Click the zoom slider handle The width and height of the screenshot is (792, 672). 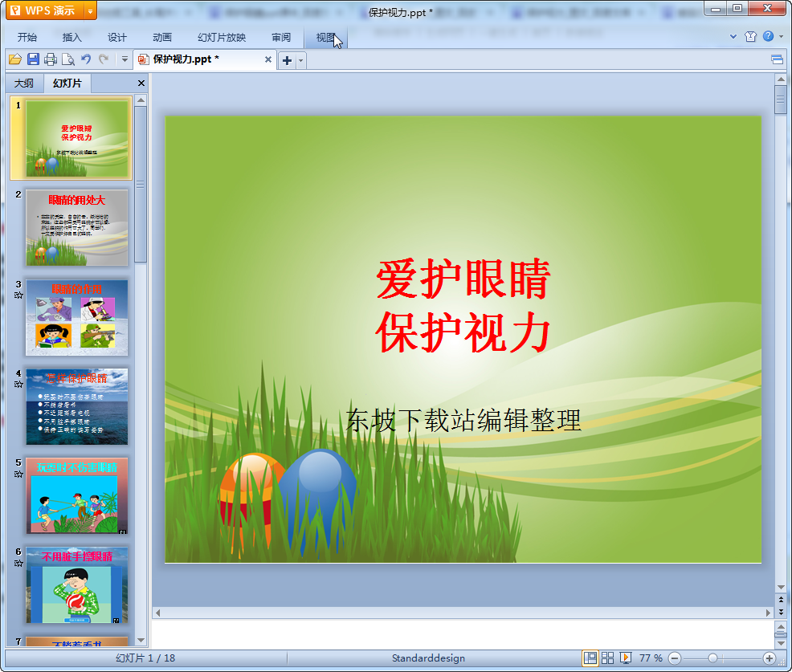[712, 658]
